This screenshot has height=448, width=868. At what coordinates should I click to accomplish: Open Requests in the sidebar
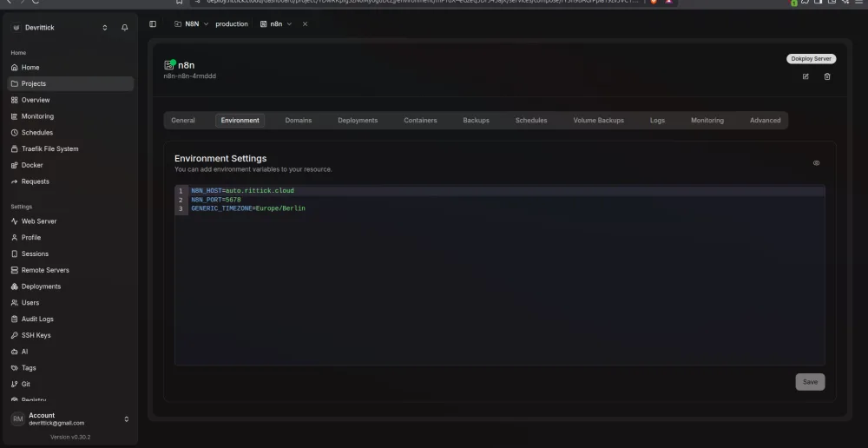pos(70,181)
